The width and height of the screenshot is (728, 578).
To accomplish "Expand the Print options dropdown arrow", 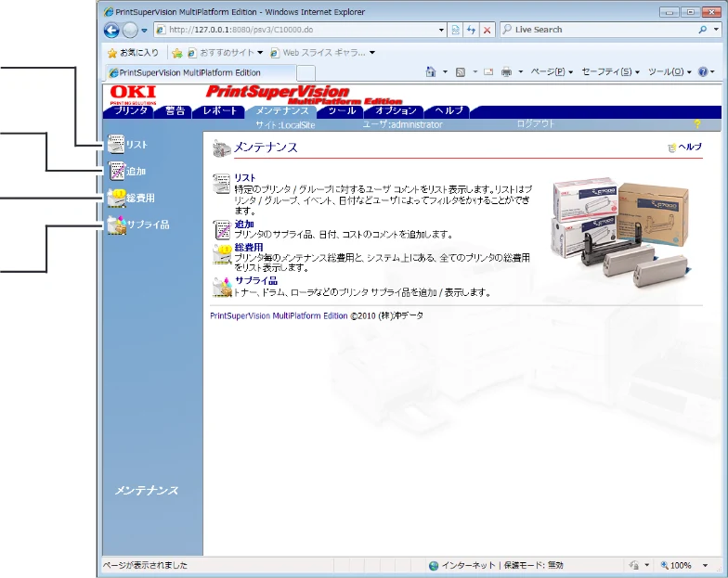I will tap(520, 72).
